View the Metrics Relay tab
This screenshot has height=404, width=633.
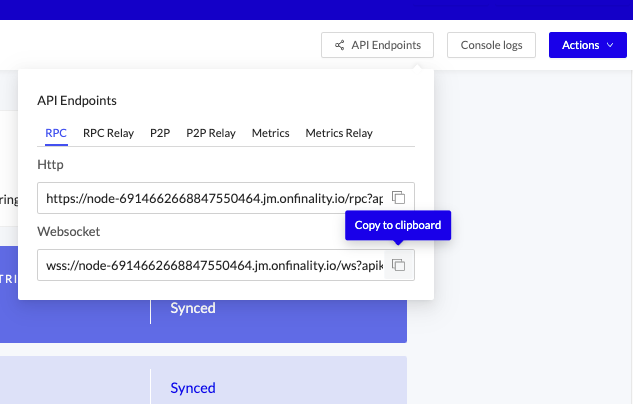pos(339,133)
